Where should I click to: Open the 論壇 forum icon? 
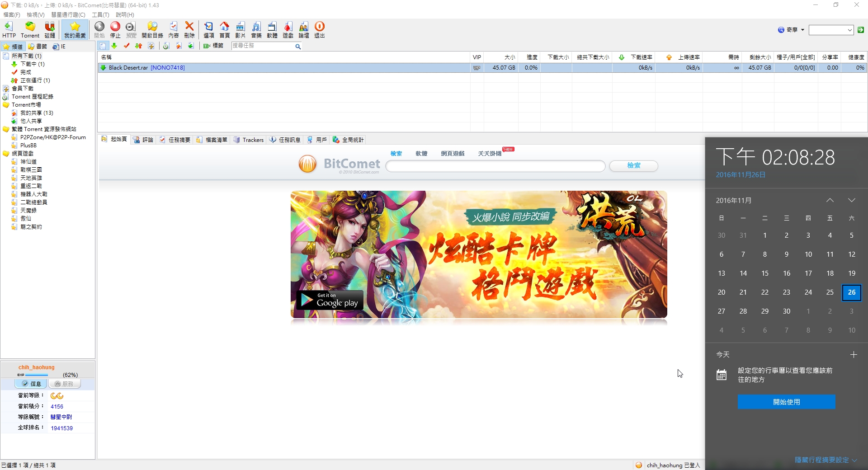[304, 30]
